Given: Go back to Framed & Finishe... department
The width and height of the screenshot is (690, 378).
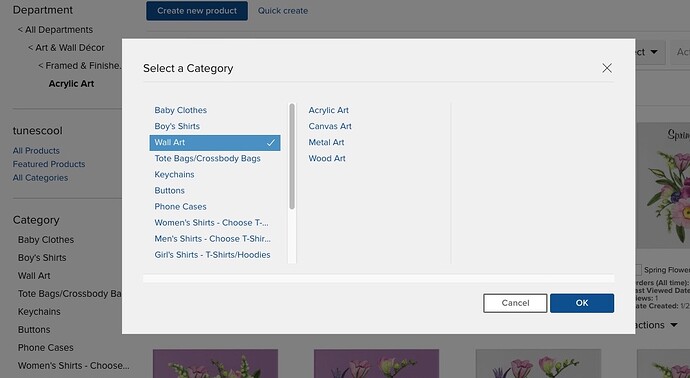Looking at the screenshot, I should click(x=80, y=66).
